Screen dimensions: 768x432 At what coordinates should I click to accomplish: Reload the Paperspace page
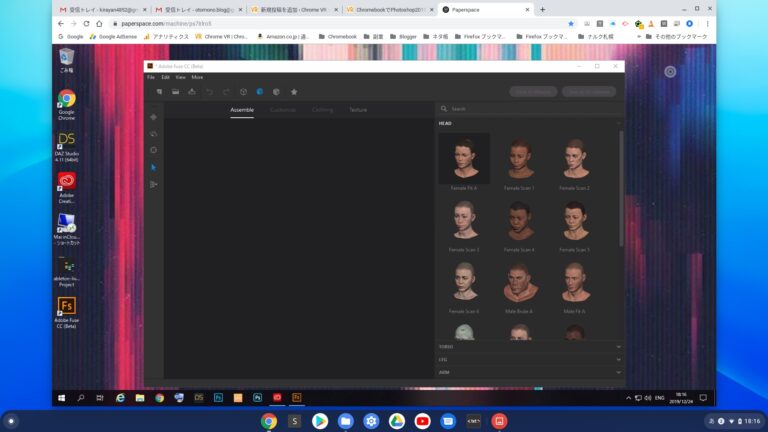point(86,24)
